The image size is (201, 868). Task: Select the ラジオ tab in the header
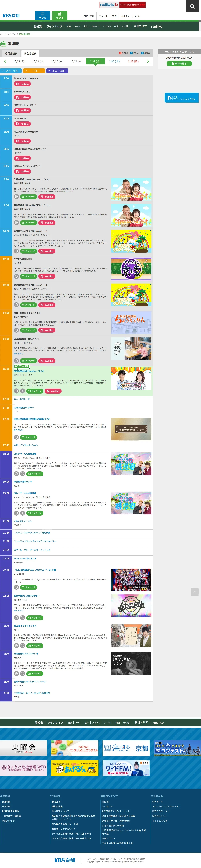point(60,15)
